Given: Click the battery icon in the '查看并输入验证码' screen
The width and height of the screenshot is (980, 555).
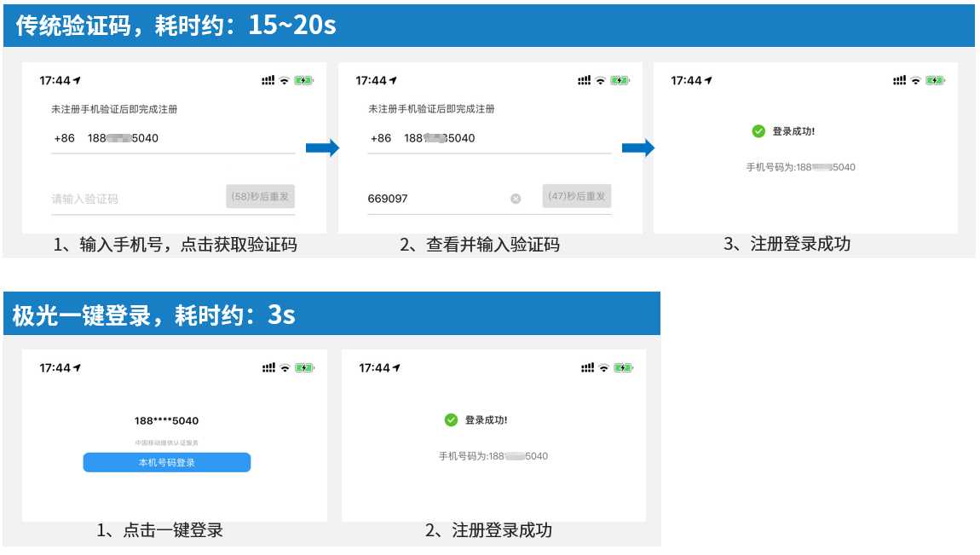Looking at the screenshot, I should (620, 80).
